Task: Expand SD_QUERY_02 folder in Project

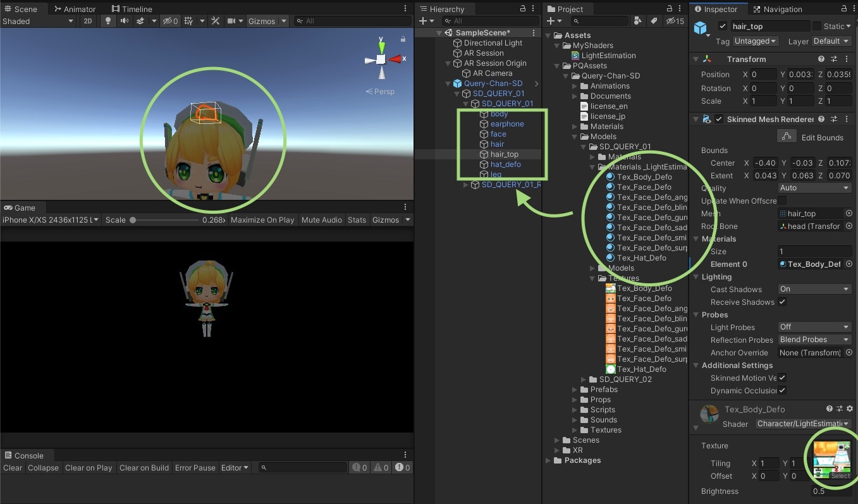Action: coord(584,379)
